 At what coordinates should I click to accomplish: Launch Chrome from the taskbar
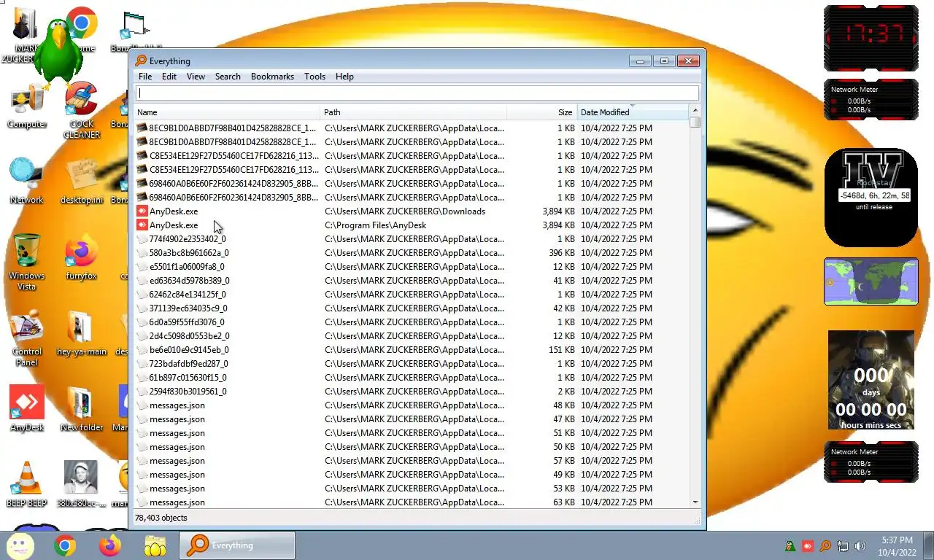pyautogui.click(x=64, y=545)
